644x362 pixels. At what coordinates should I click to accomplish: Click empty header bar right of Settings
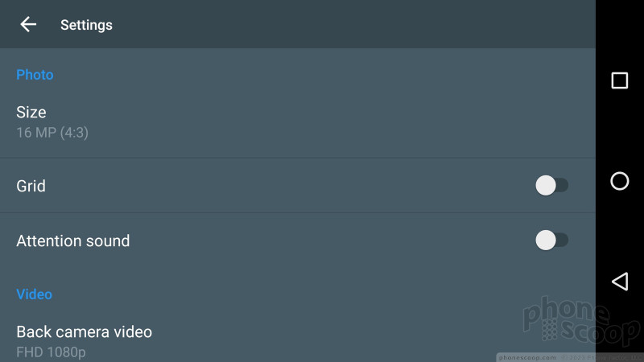[x=353, y=24]
